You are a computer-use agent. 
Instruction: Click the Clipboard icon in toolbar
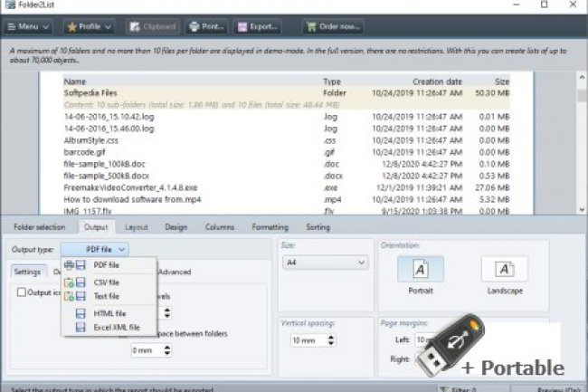135,26
